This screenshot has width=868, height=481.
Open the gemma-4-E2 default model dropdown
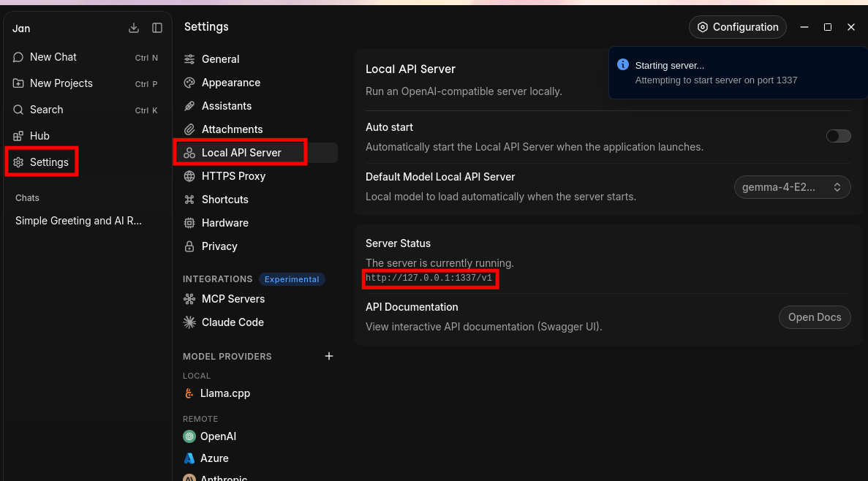pos(792,187)
